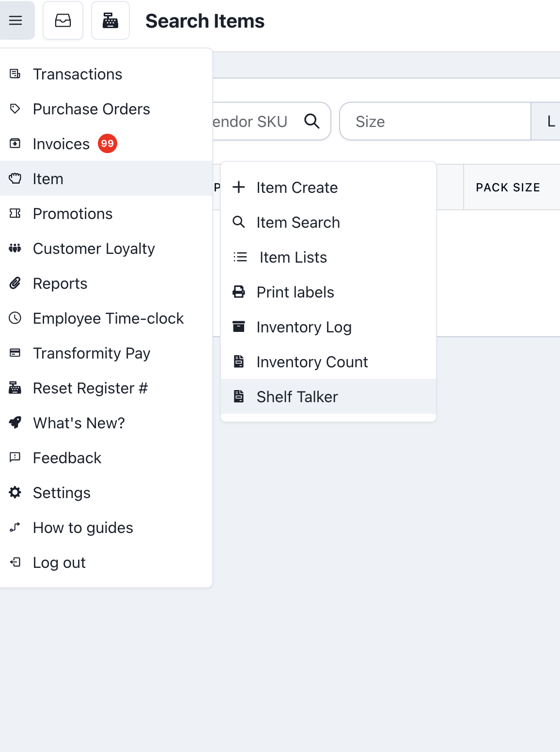Viewport: 560px width, 752px height.
Task: Open the How to guides link
Action: point(83,528)
